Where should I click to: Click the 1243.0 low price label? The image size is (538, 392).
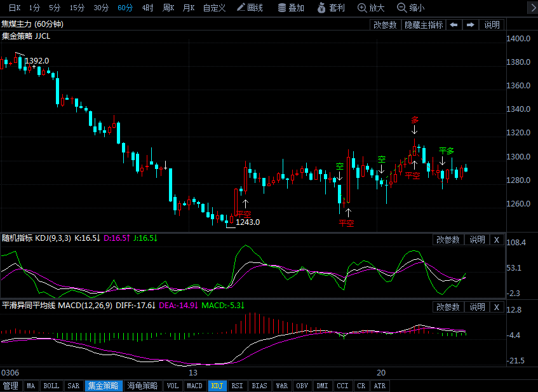248,222
